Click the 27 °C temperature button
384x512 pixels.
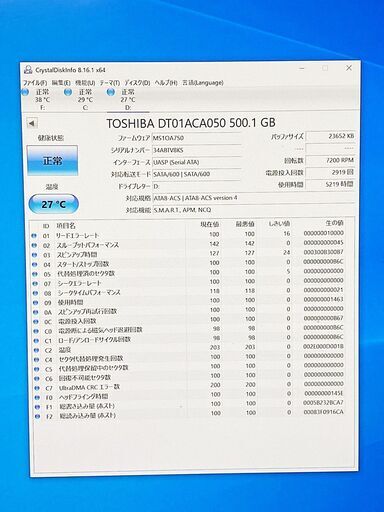tap(54, 204)
